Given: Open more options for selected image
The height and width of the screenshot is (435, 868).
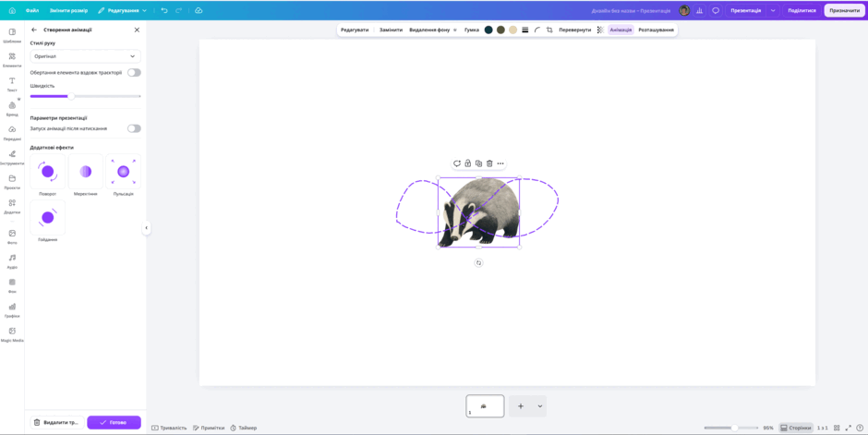Looking at the screenshot, I should tap(500, 163).
